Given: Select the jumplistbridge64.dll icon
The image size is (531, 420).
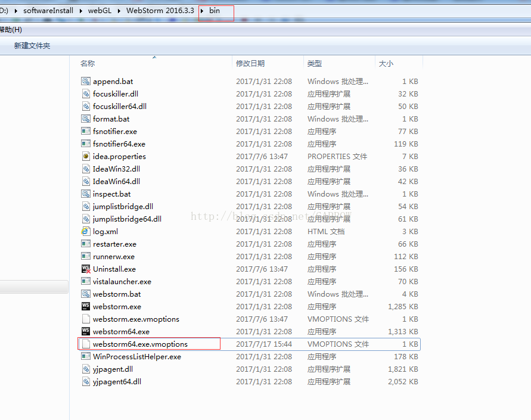Looking at the screenshot, I should point(86,219).
